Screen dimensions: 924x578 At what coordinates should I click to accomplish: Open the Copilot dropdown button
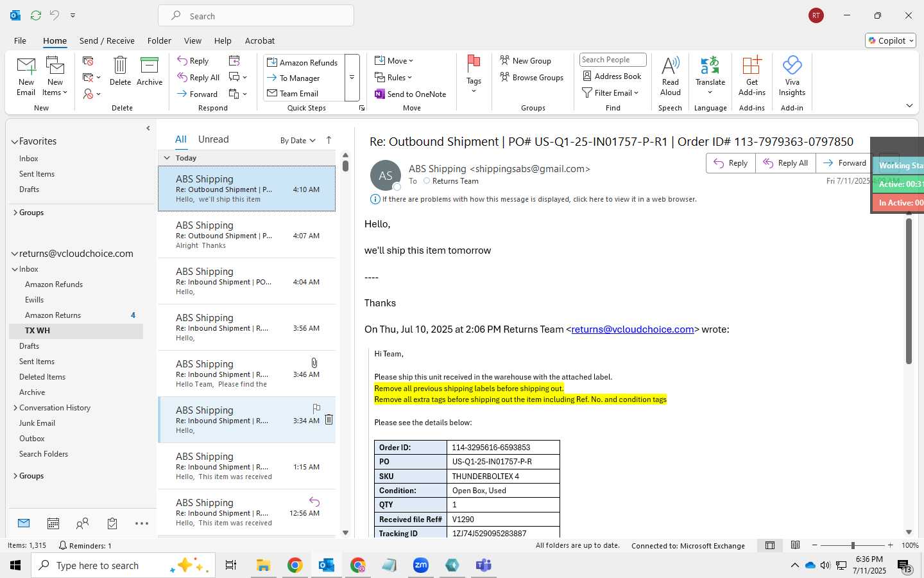[x=891, y=40]
